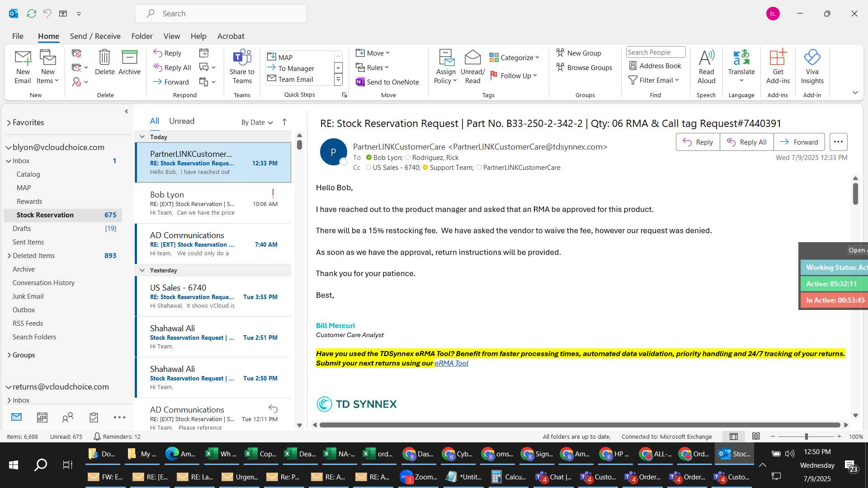Click the Ignore conversation icon

[76, 53]
